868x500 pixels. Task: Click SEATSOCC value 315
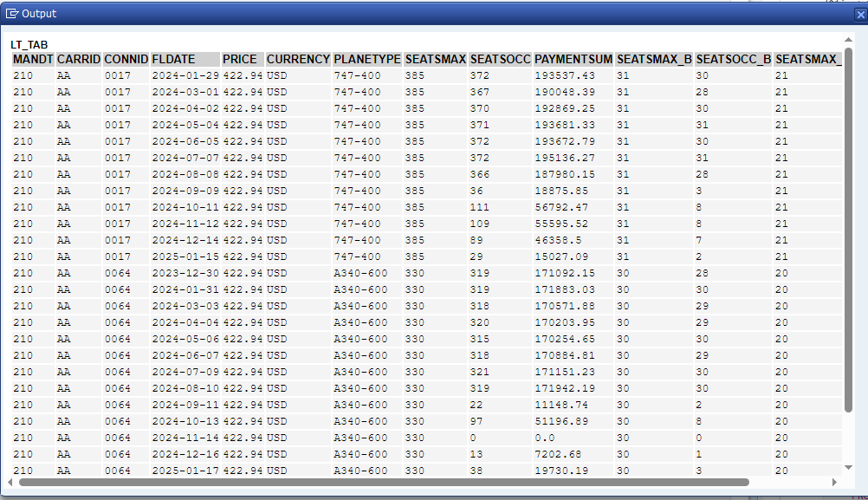[479, 340]
